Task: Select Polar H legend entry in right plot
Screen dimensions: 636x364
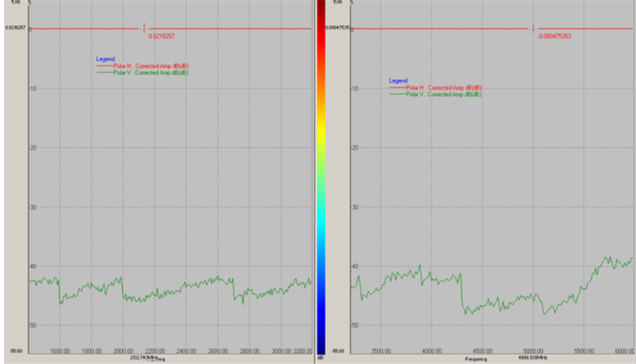Action: pos(443,88)
